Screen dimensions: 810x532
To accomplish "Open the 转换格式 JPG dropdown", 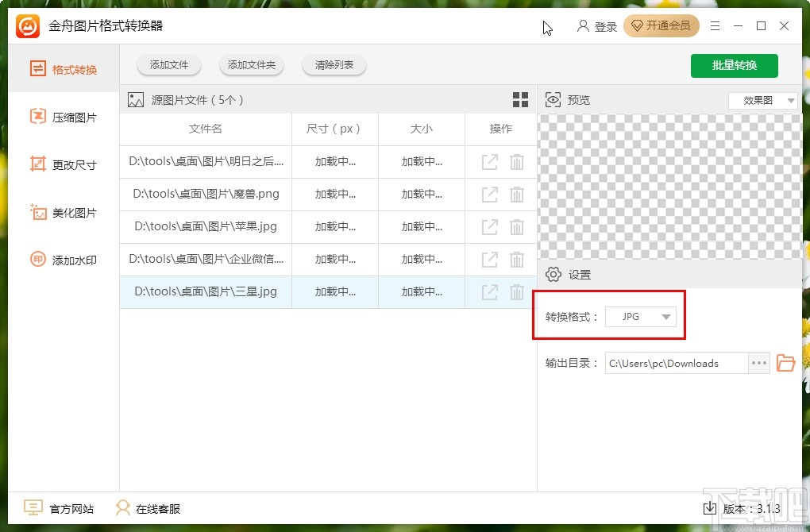I will (641, 316).
